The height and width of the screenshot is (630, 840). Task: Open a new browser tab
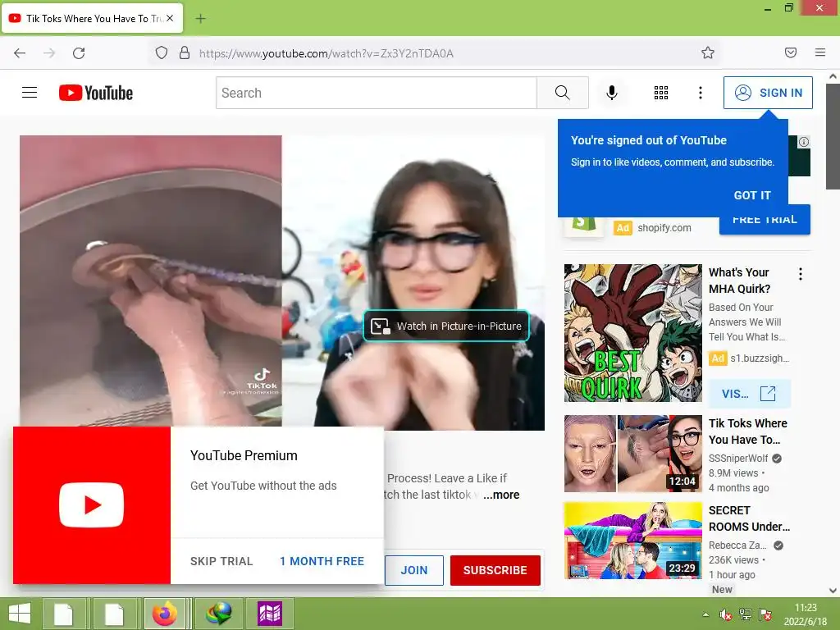[200, 19]
